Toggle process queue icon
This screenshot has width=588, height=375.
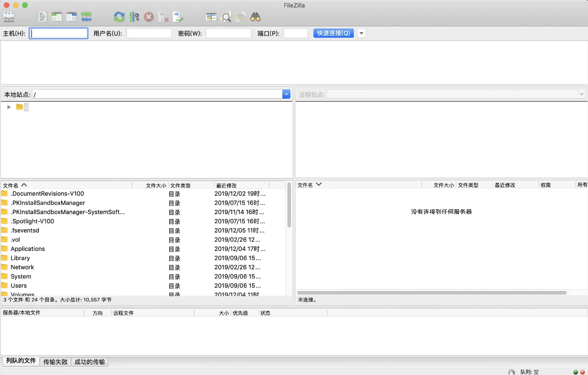tap(134, 17)
